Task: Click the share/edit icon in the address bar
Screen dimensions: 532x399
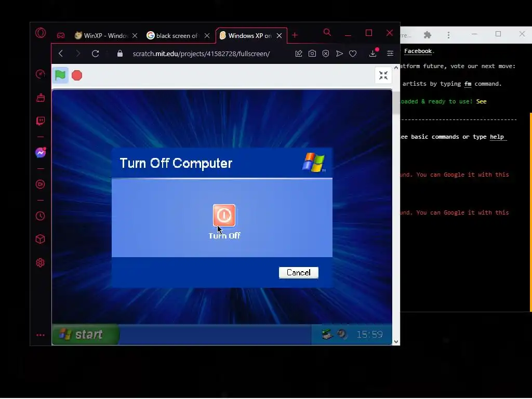Action: 299,54
